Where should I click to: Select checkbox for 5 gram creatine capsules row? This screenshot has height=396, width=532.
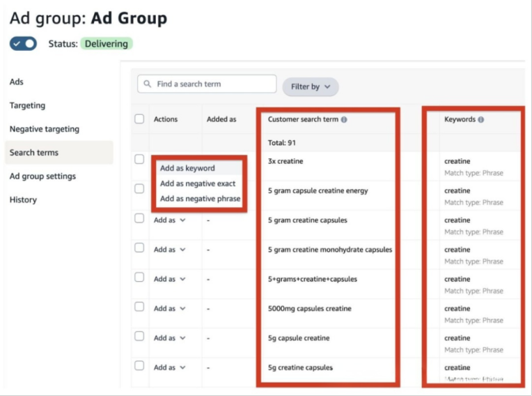click(139, 218)
